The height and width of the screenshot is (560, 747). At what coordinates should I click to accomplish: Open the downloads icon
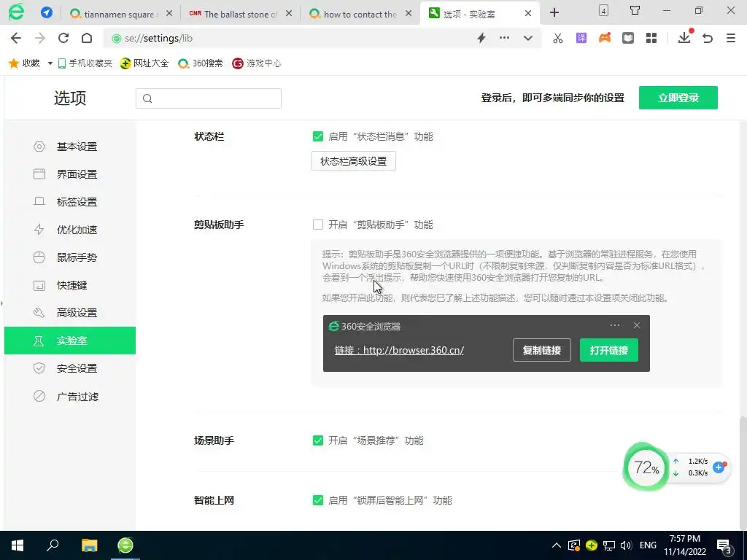click(x=684, y=37)
